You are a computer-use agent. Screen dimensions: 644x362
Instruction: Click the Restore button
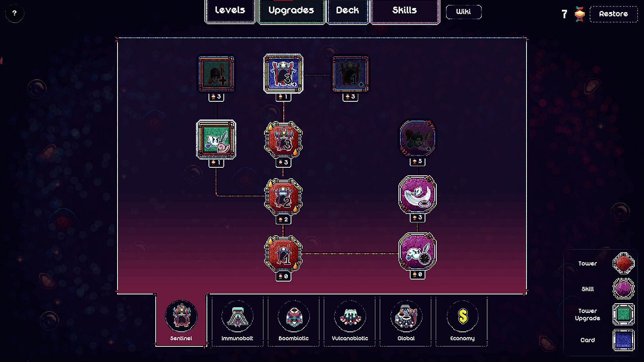613,14
